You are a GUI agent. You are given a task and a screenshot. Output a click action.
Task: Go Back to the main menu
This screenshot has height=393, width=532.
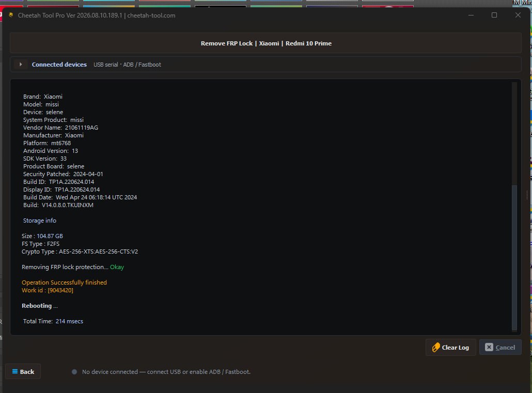click(23, 372)
